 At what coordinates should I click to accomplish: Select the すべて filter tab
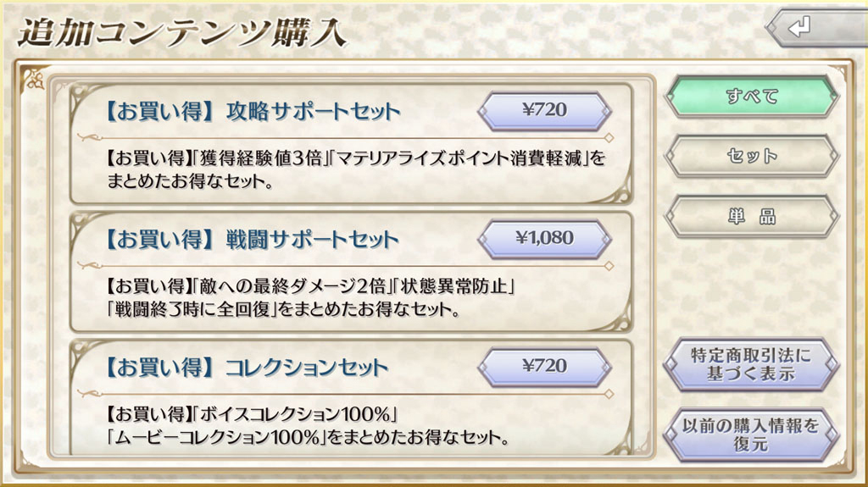click(751, 97)
